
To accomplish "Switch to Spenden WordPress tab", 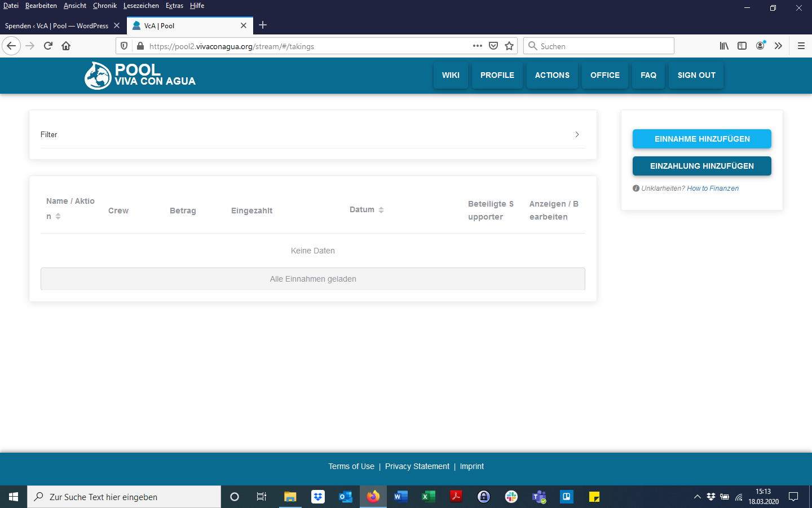I will coord(56,26).
